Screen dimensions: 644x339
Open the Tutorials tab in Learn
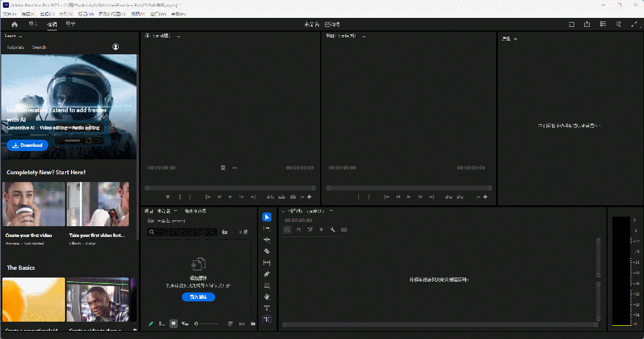point(16,47)
